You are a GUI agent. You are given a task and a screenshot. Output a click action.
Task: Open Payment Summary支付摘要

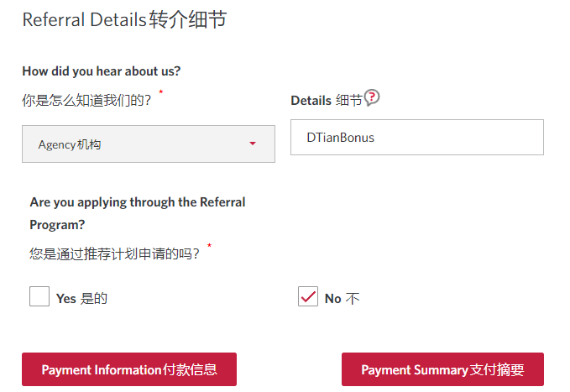point(442,369)
